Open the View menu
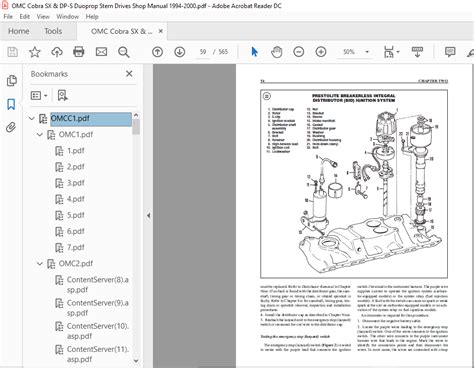The width and height of the screenshot is (474, 368). [43, 17]
